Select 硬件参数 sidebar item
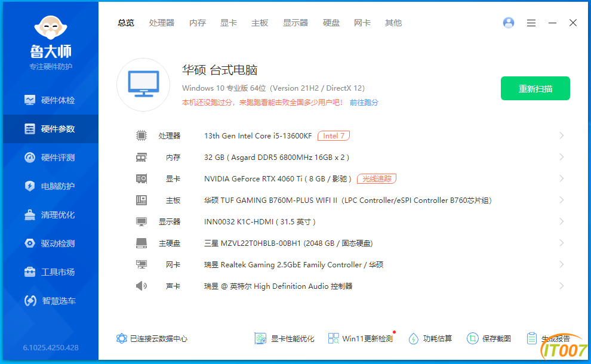 tap(51, 129)
